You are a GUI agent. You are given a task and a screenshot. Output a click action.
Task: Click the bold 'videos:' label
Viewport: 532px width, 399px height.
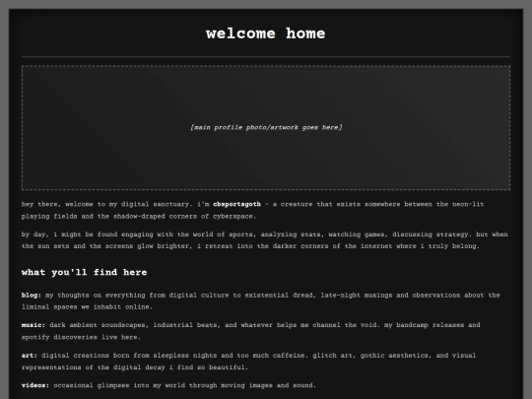[34, 385]
